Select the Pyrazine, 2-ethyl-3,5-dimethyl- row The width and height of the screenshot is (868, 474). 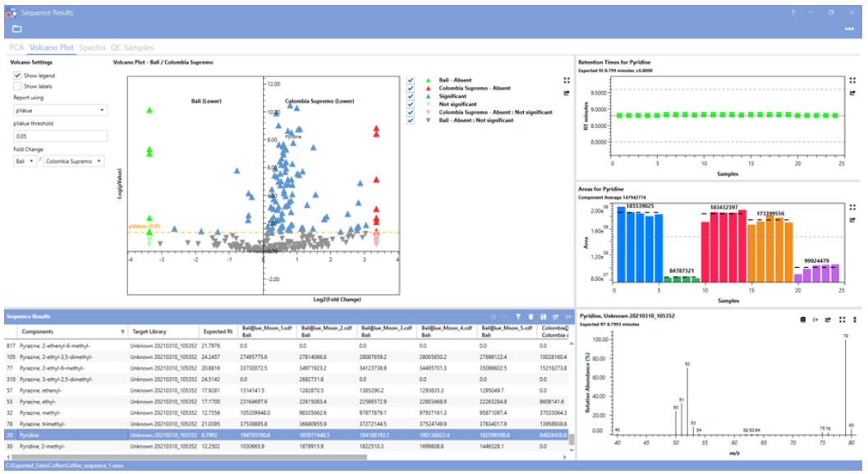pyautogui.click(x=287, y=357)
